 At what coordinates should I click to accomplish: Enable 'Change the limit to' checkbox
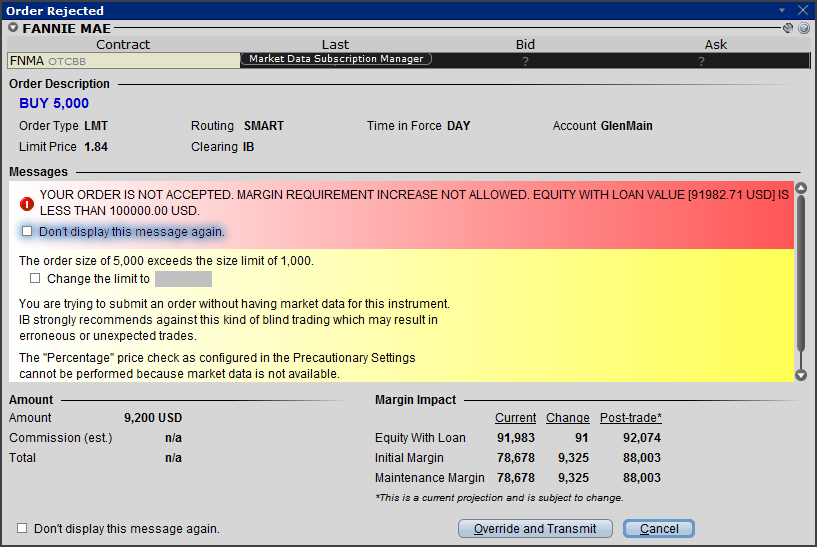(35, 278)
